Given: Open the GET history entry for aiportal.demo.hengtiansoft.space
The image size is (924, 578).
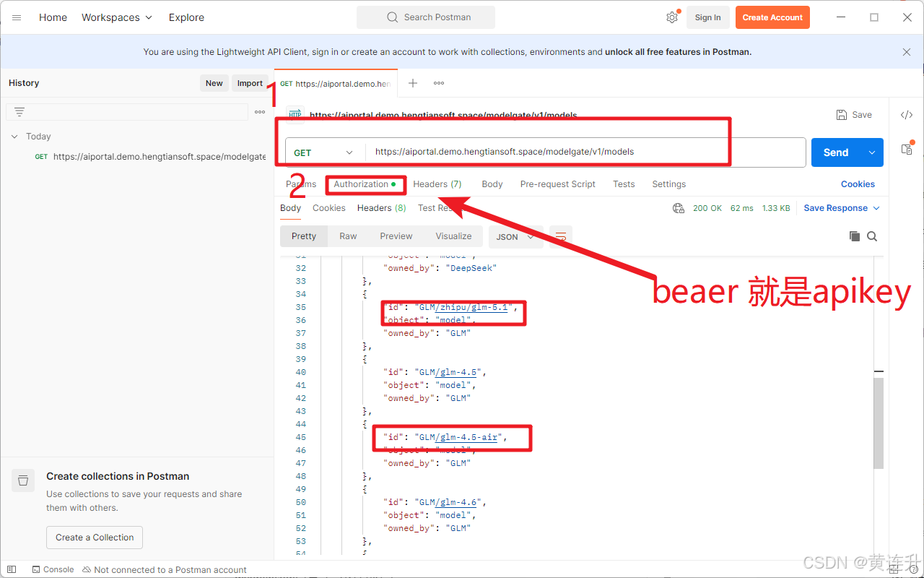Looking at the screenshot, I should [150, 157].
